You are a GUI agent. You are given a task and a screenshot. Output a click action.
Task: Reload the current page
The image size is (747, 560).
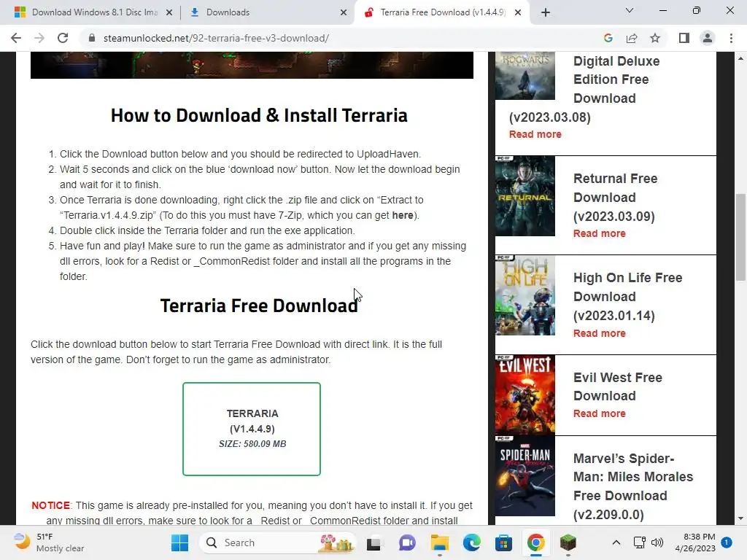63,38
